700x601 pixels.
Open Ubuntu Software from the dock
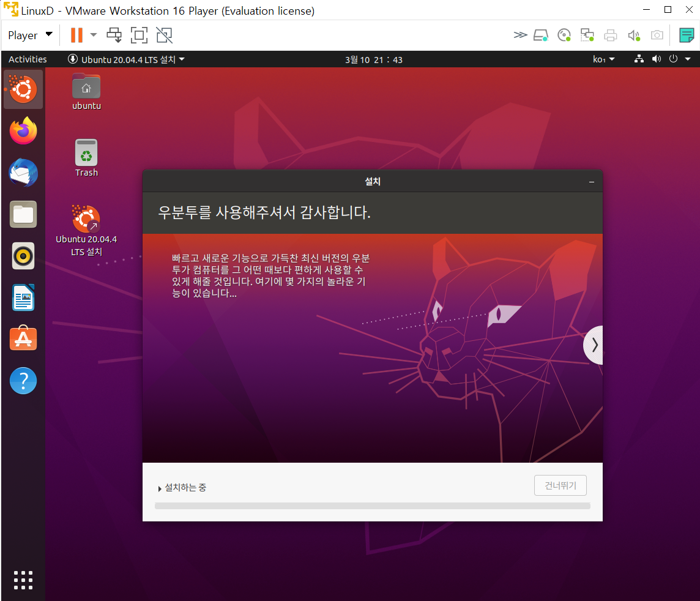point(23,338)
